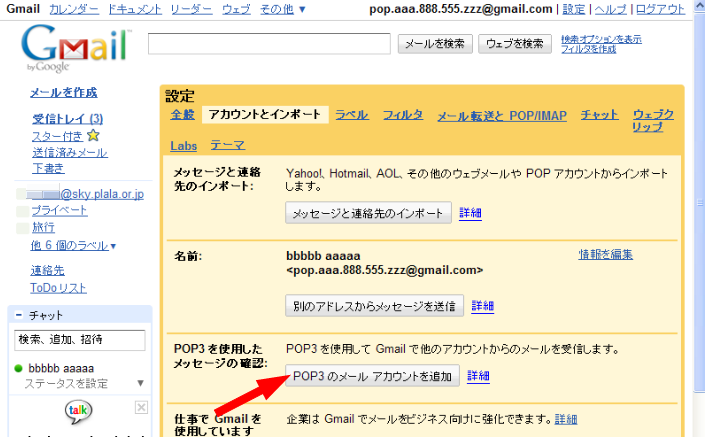Open 下書き drafts folder
This screenshot has width=705, height=437.
(48, 168)
